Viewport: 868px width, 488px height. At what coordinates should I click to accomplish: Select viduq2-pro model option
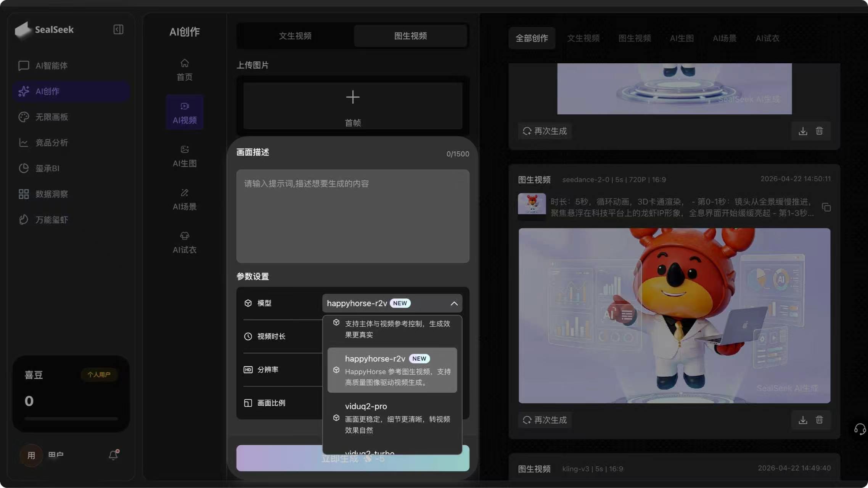tap(392, 417)
